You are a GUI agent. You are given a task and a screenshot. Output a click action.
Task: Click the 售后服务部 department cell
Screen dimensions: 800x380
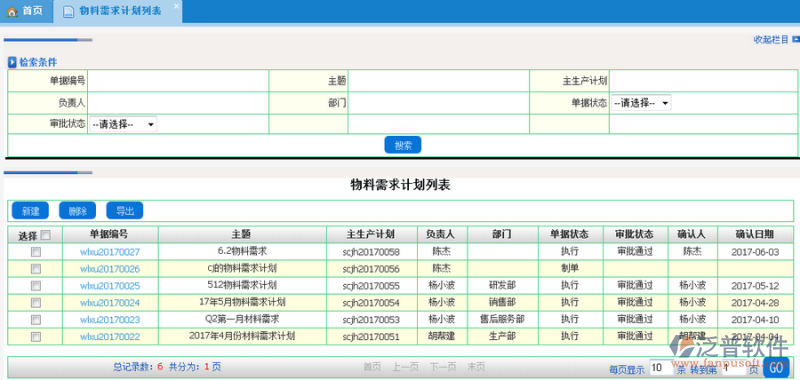pos(503,319)
